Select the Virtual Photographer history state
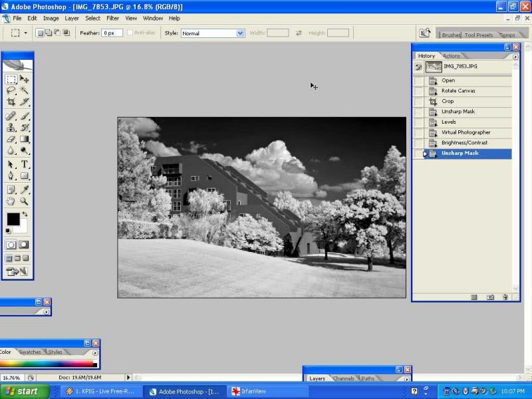 pos(465,132)
